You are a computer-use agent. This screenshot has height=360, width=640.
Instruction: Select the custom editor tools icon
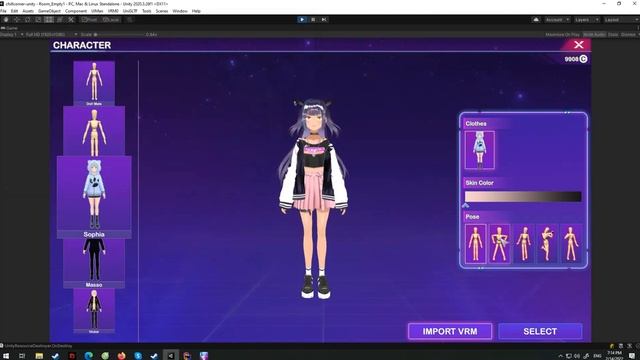(71, 20)
